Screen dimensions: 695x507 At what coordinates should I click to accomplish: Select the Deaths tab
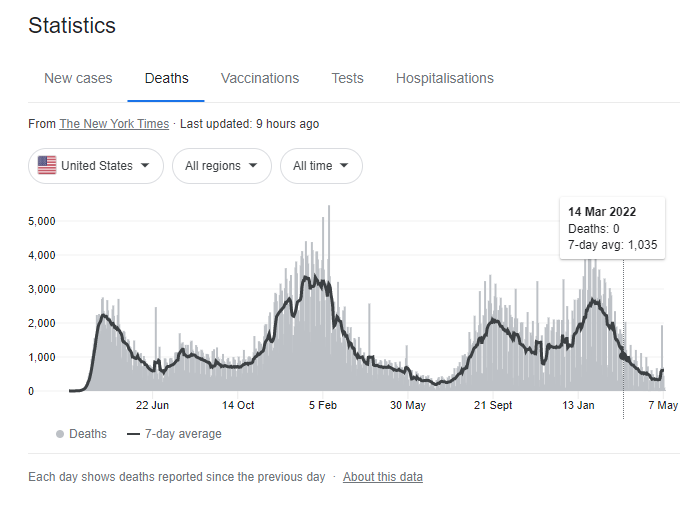[167, 78]
